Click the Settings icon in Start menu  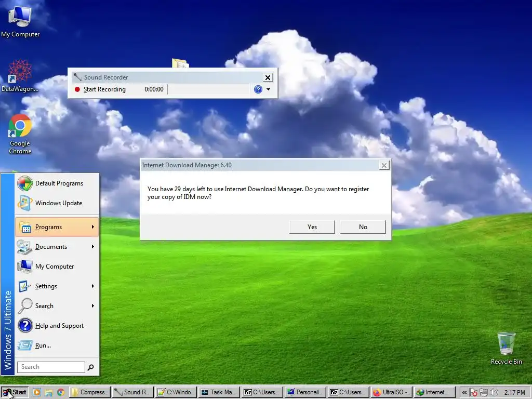(25, 286)
